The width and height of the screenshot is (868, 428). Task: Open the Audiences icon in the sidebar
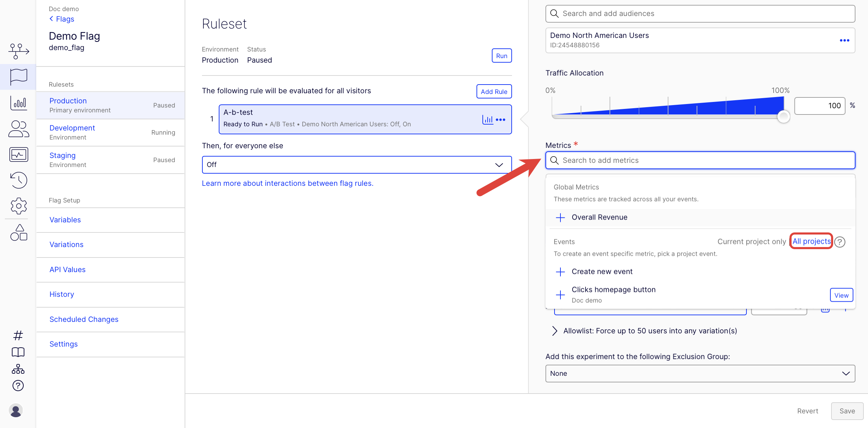coord(18,129)
